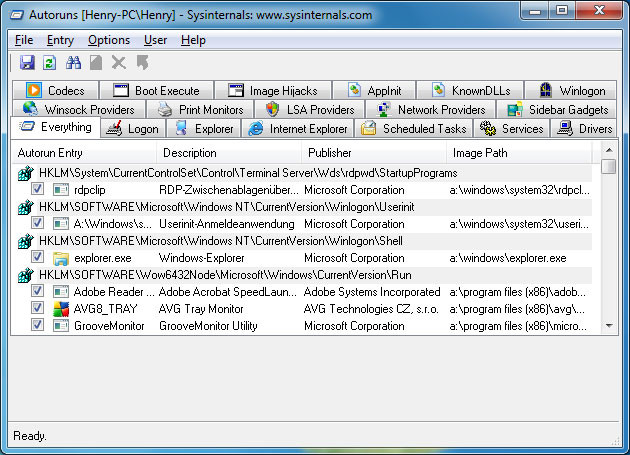Select 'a:\windows\explorer.exe' image path
The image size is (630, 455).
(508, 258)
